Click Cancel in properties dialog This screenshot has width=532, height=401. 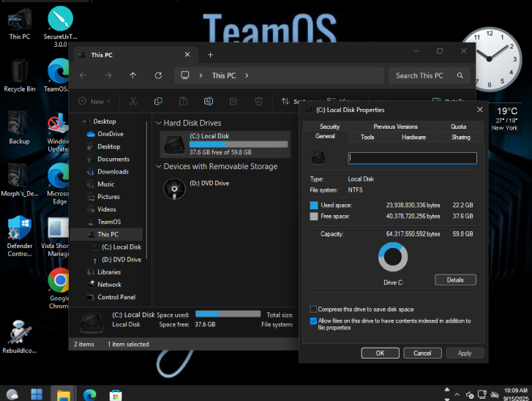422,353
